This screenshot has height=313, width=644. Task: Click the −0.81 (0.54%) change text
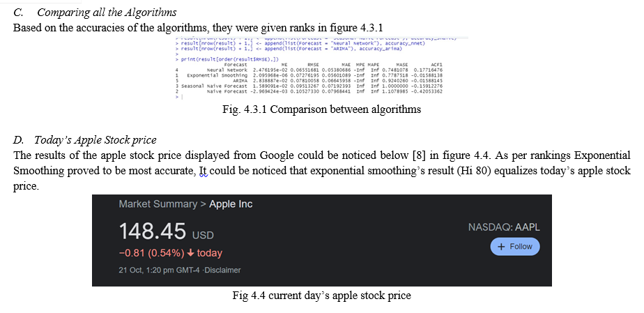click(151, 253)
